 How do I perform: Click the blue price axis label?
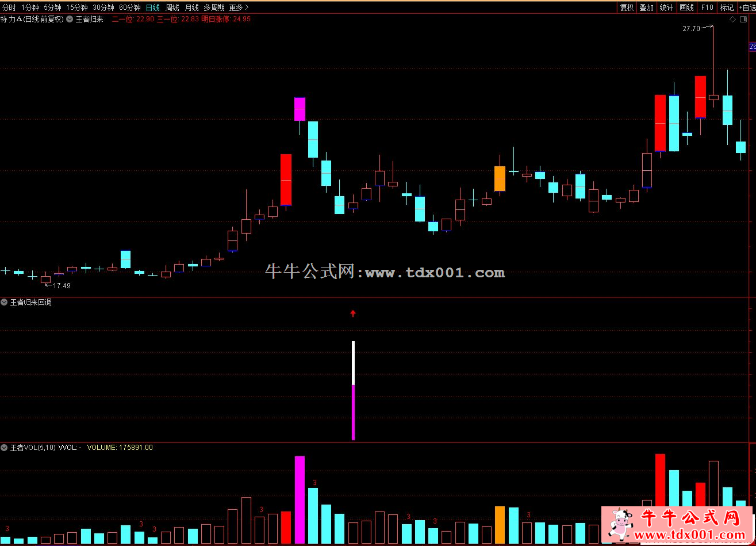[x=753, y=47]
